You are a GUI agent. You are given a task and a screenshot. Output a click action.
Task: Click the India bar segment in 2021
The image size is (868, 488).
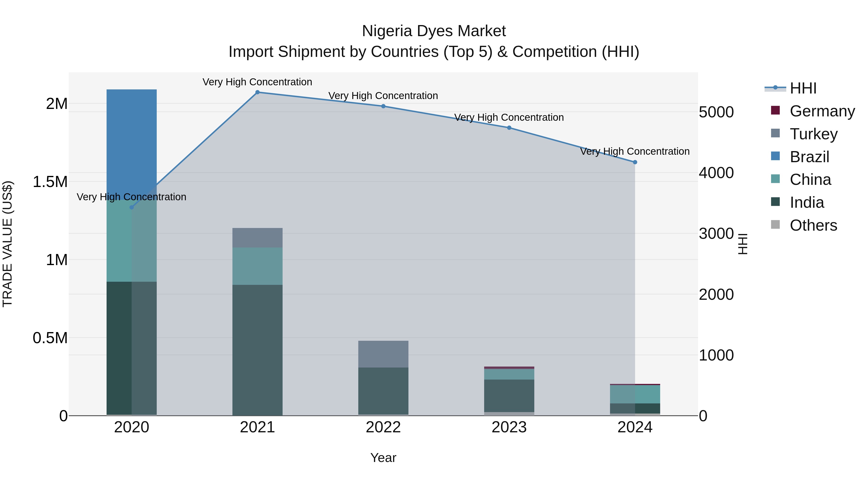click(258, 350)
